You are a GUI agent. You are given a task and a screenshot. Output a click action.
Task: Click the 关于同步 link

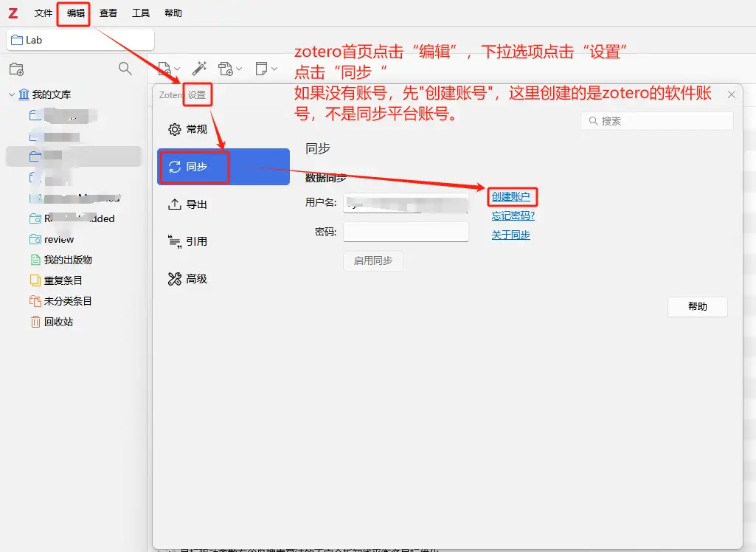pyautogui.click(x=510, y=235)
